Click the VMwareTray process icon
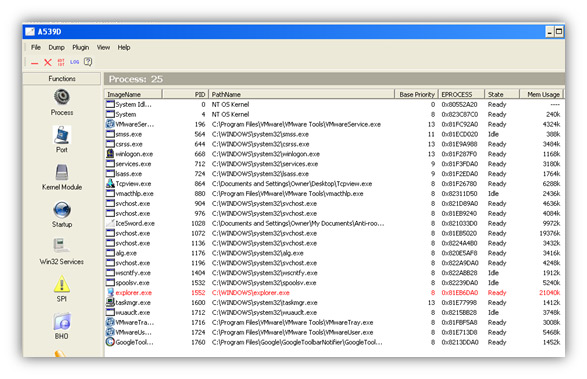Viewport: 587px width, 379px height. pyautogui.click(x=110, y=322)
